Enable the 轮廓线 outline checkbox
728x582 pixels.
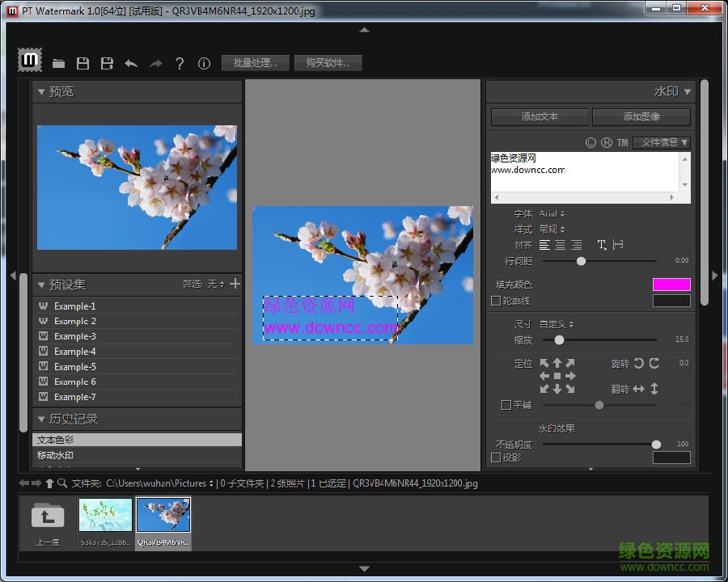(496, 301)
